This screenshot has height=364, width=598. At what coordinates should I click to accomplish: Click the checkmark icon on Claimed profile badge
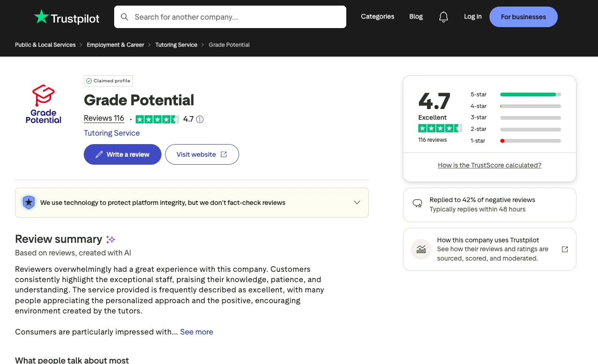pos(88,81)
